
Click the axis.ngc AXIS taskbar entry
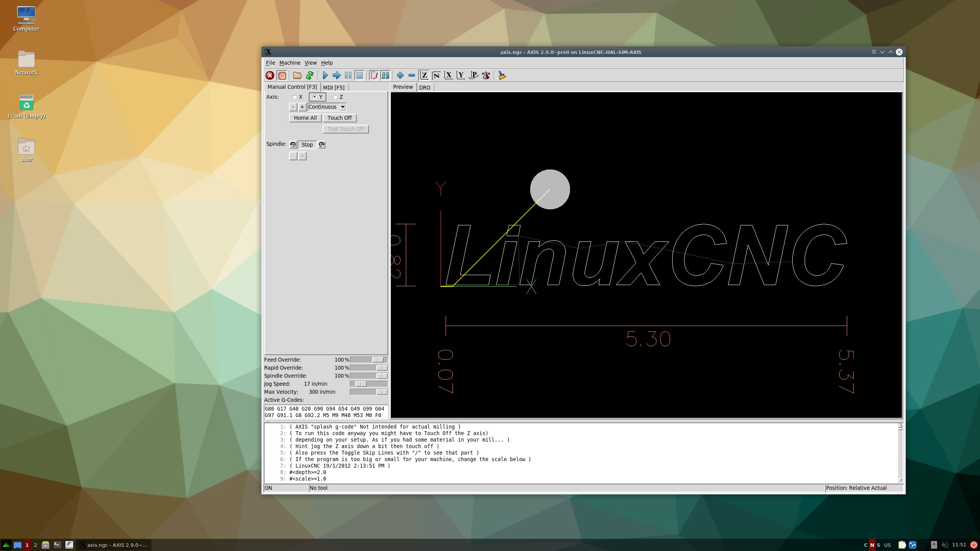[114, 545]
